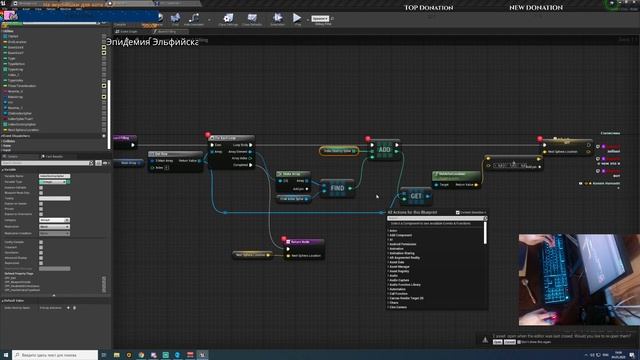
Task: Select the Return Node header
Action: tap(304, 242)
